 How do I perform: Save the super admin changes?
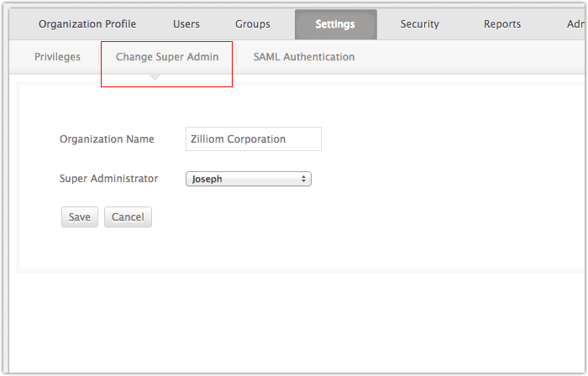coord(80,217)
